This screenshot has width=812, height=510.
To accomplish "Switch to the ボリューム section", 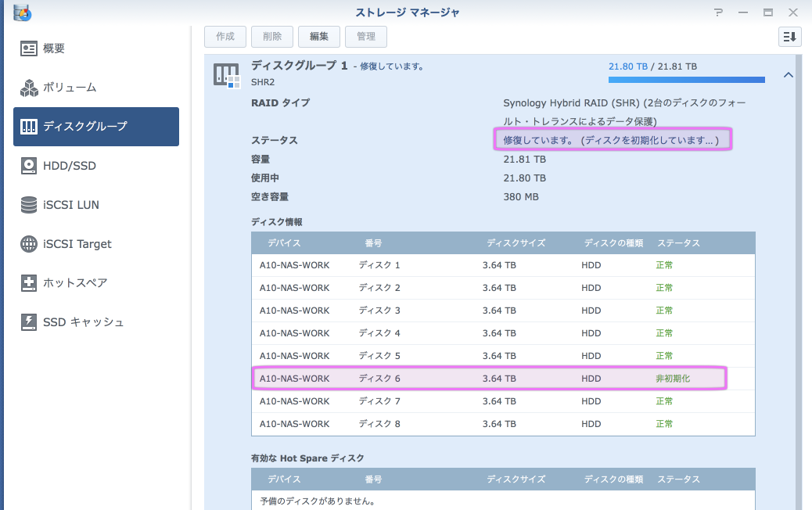I will 70,88.
